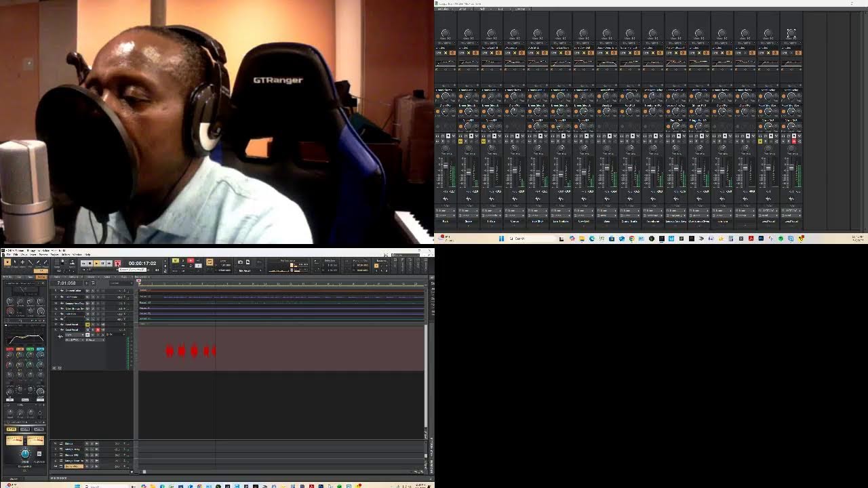Toggle global record arm in Mix module
The height and width of the screenshot is (488, 868).
191,260
